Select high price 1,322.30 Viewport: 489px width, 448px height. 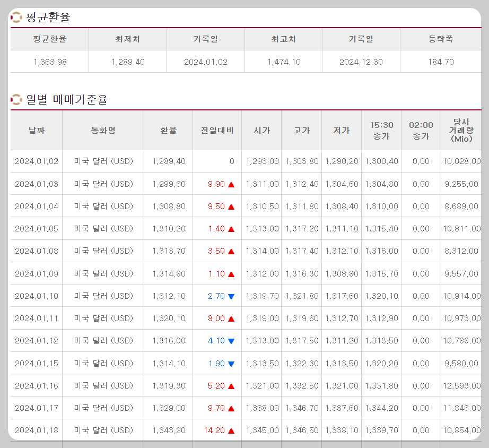[x=302, y=363]
